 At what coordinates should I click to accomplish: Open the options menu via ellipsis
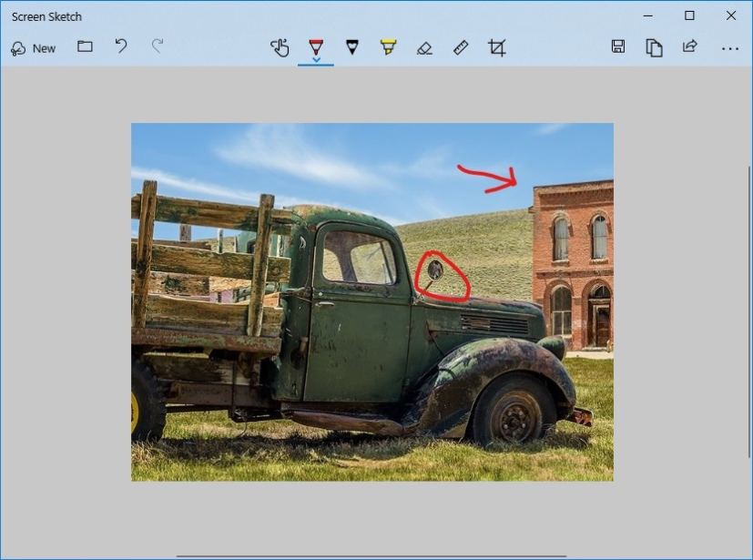(728, 47)
